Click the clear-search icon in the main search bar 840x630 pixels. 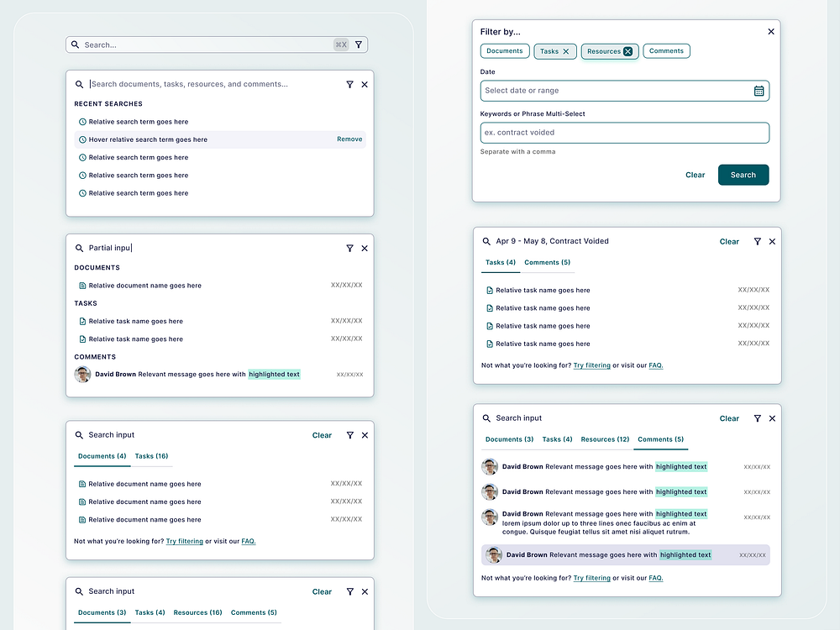341,45
